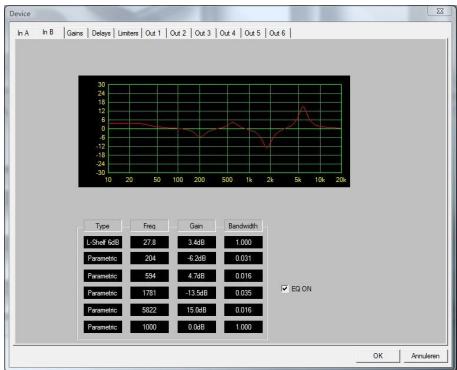
Task: Click the OK button
Action: [x=378, y=356]
